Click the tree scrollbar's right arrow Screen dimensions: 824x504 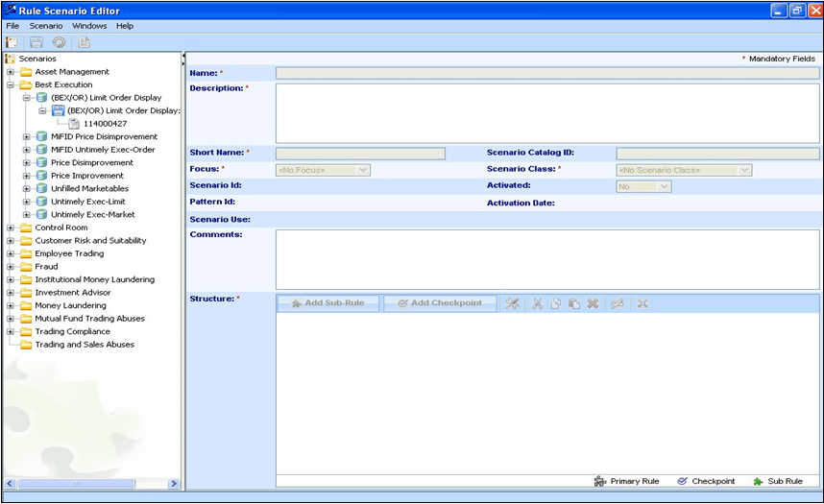pos(174,484)
